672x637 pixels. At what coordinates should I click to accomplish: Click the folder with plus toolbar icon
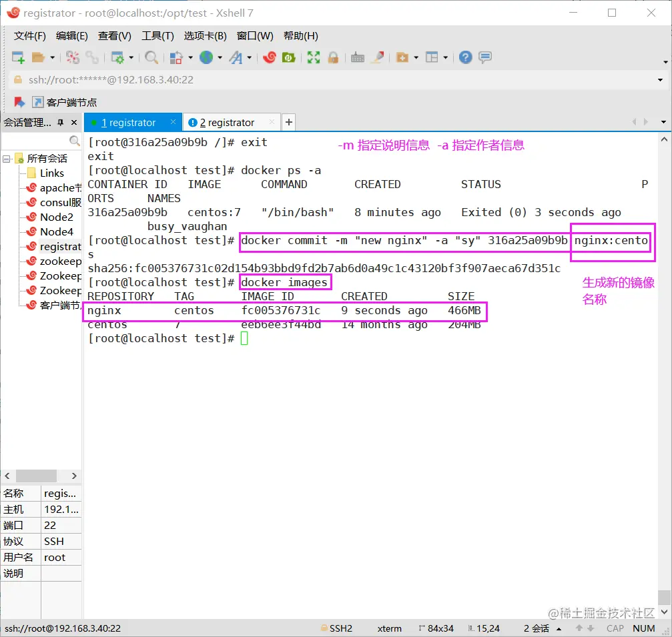tap(402, 57)
